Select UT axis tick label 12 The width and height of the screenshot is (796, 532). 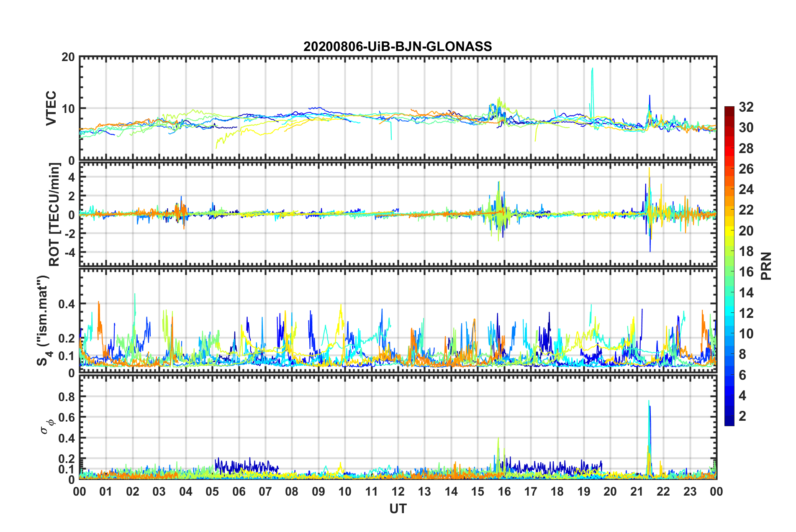point(398,491)
